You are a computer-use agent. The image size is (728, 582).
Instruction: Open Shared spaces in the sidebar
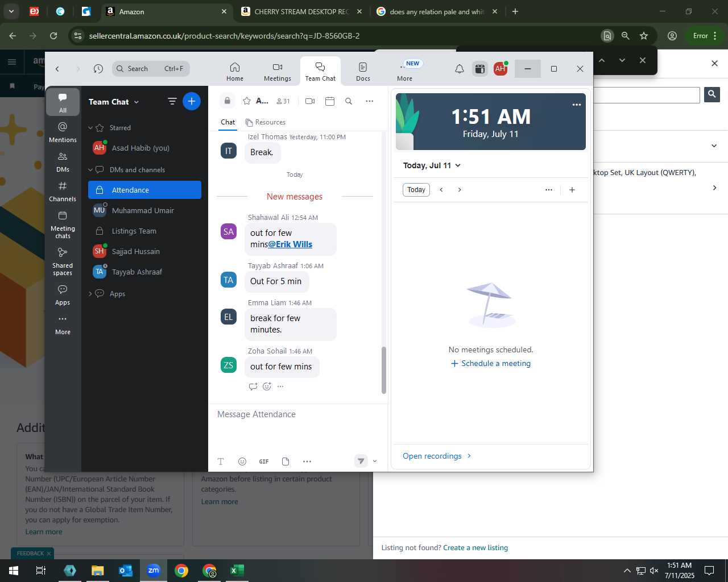pos(63,261)
